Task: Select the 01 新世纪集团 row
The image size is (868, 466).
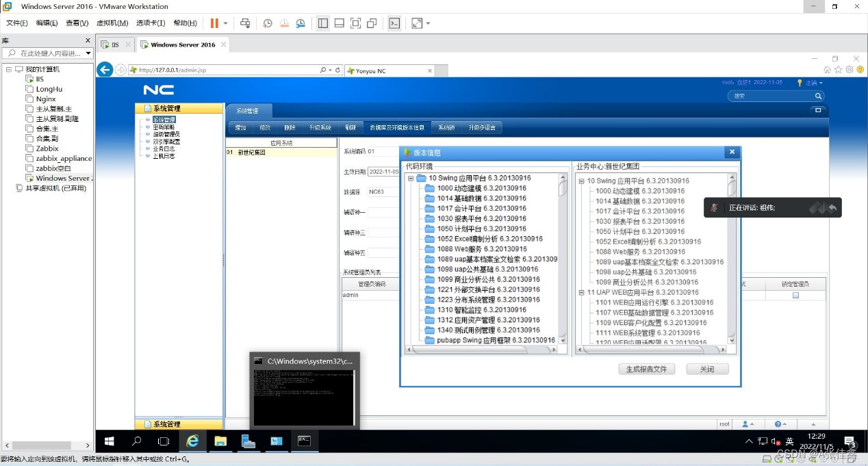Action: coord(281,153)
